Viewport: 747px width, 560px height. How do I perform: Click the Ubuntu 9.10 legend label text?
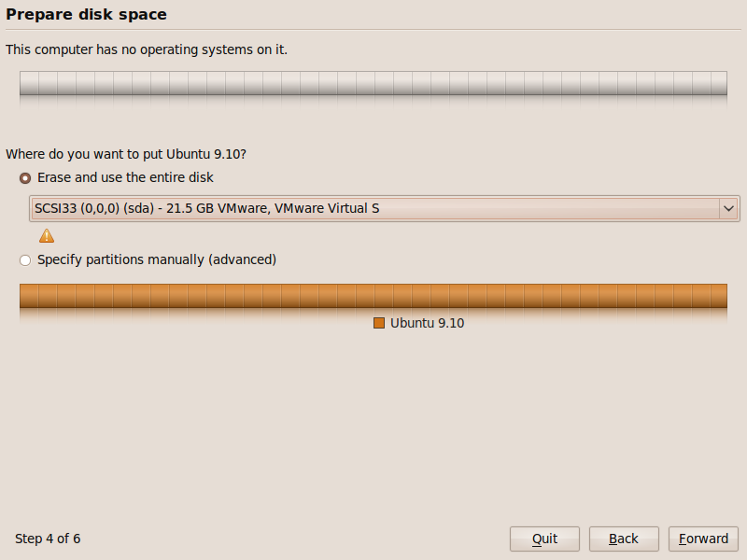point(428,323)
